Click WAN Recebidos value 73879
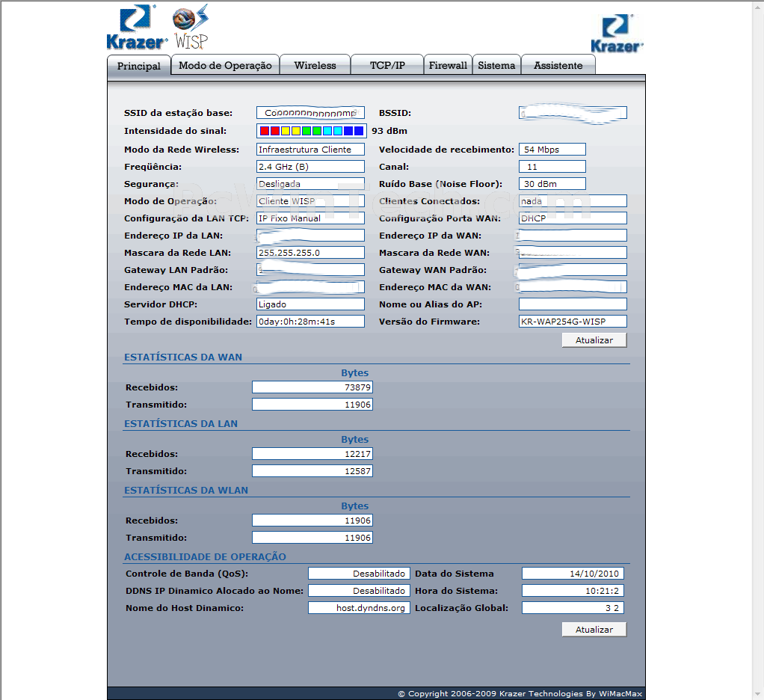Screen dimensions: 764x700 click(312, 387)
